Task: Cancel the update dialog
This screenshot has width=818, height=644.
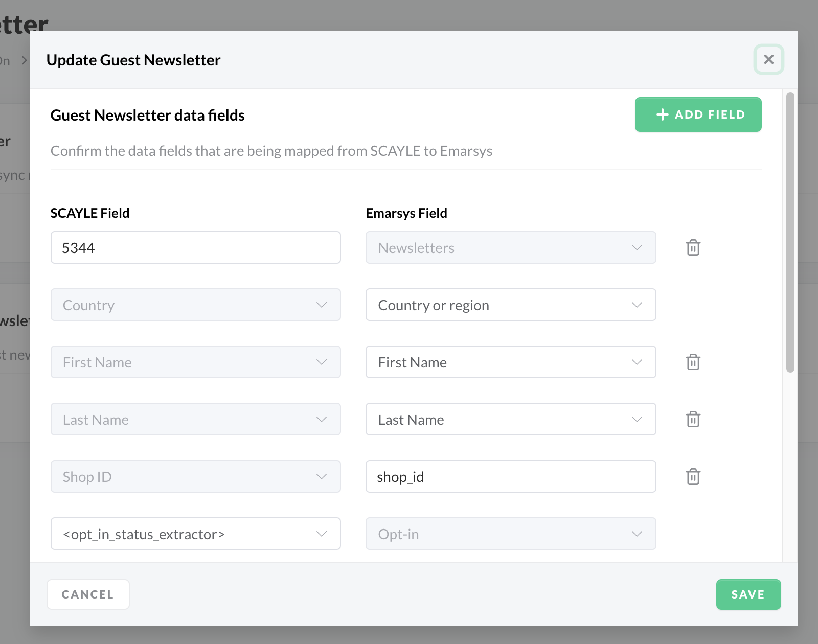Action: [x=88, y=594]
